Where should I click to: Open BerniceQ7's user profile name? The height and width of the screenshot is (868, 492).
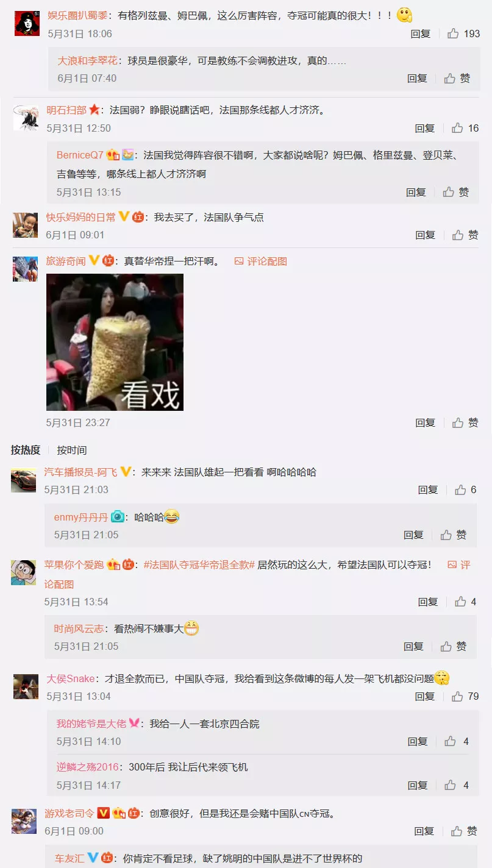(x=80, y=155)
